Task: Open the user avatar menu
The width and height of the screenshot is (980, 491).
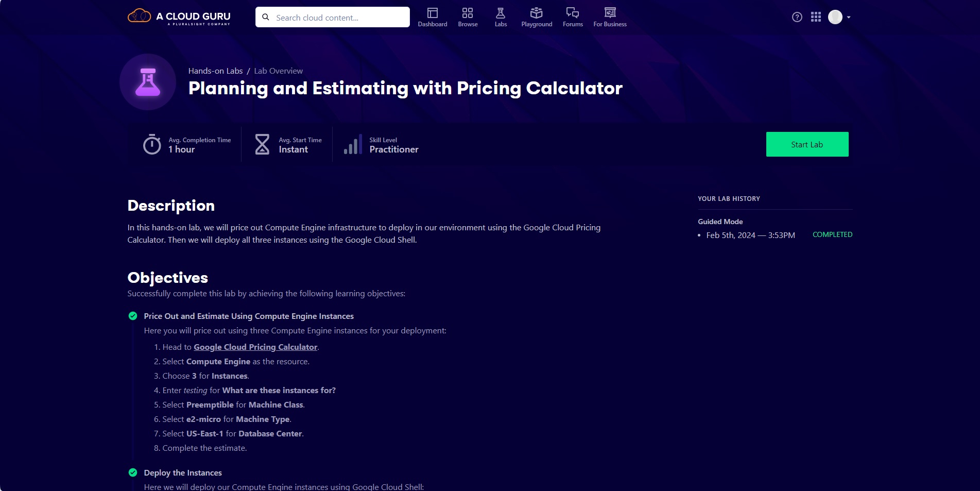Action: click(835, 17)
